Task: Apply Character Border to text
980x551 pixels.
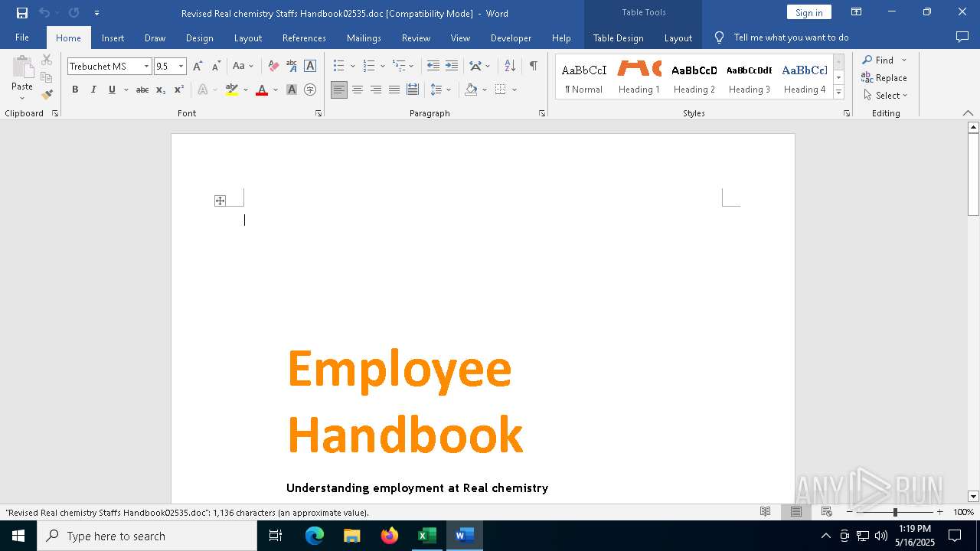Action: coord(310,66)
